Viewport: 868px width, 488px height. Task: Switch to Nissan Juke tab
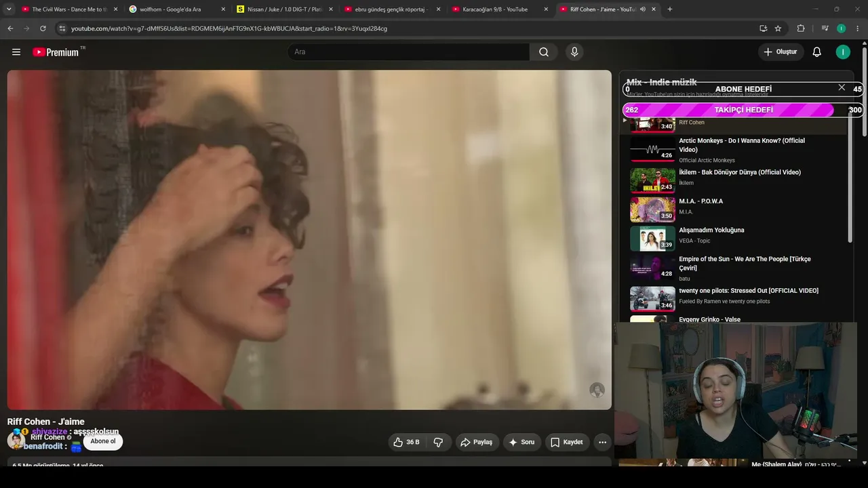[x=284, y=9]
